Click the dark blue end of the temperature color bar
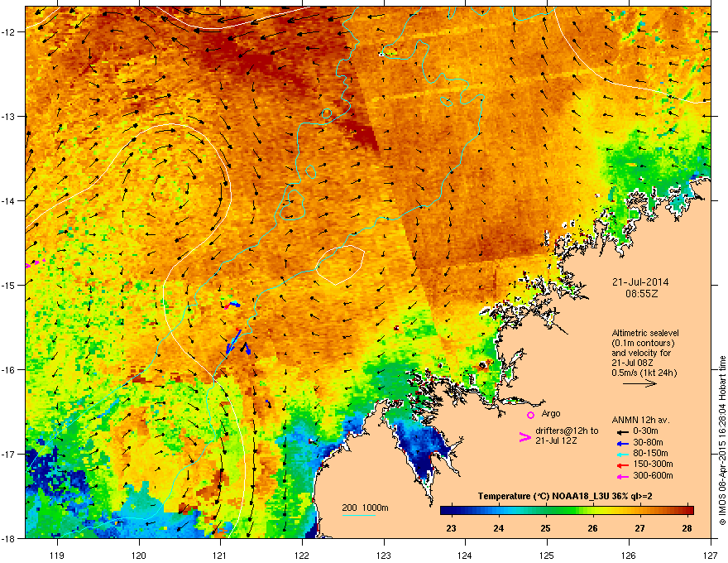Image resolution: width=728 pixels, height=563 pixels. point(446,510)
